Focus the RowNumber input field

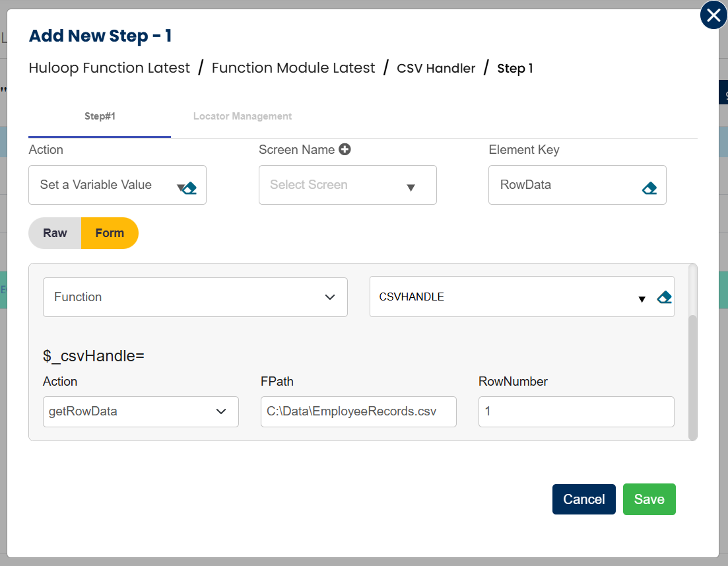pos(576,411)
